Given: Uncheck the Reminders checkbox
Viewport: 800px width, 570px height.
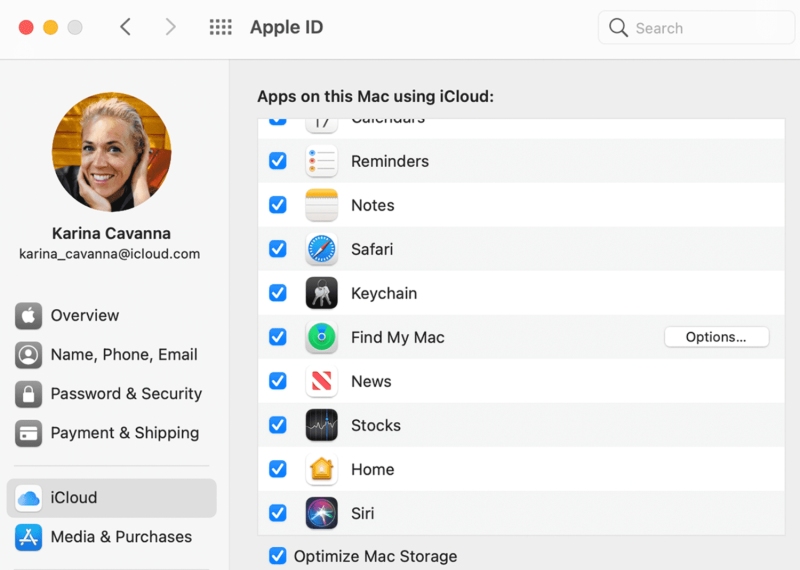Looking at the screenshot, I should point(278,161).
